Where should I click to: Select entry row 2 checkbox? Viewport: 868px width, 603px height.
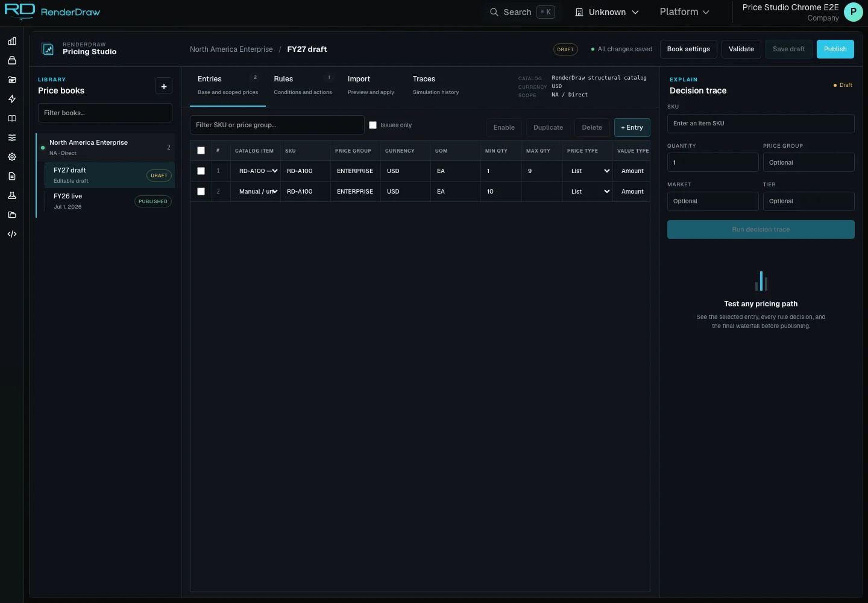[201, 192]
